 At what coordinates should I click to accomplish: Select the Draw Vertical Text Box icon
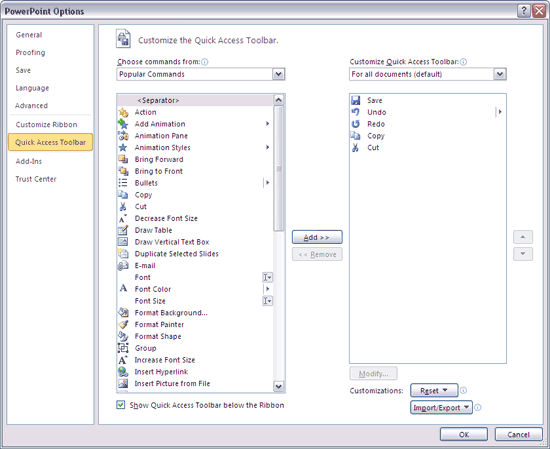(x=123, y=242)
